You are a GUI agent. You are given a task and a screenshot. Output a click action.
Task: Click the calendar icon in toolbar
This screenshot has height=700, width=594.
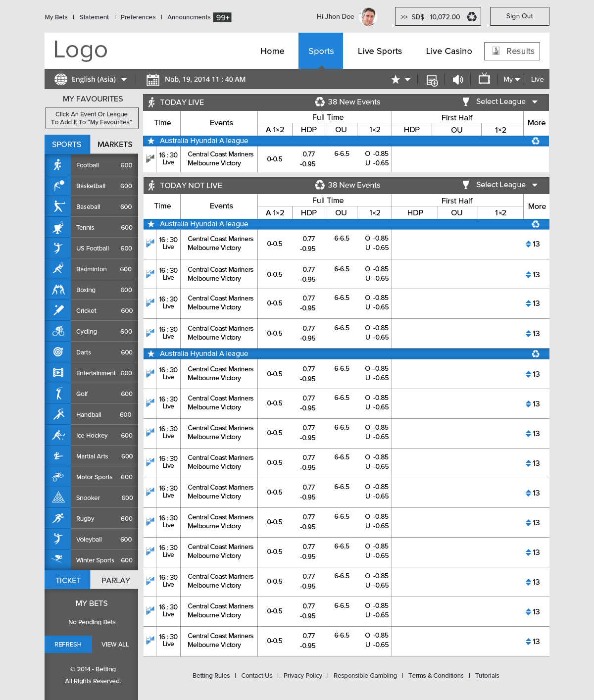point(152,80)
